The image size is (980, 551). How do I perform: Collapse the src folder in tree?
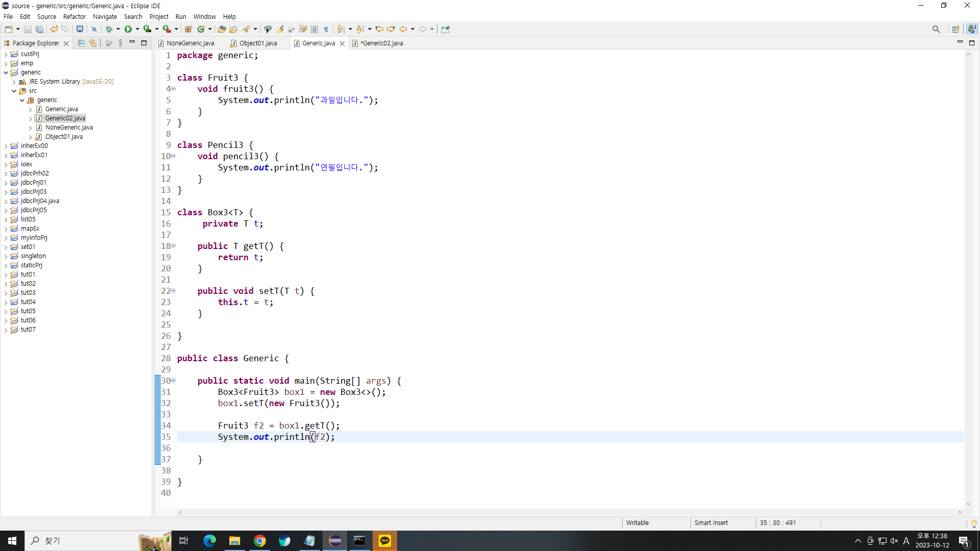coord(14,91)
